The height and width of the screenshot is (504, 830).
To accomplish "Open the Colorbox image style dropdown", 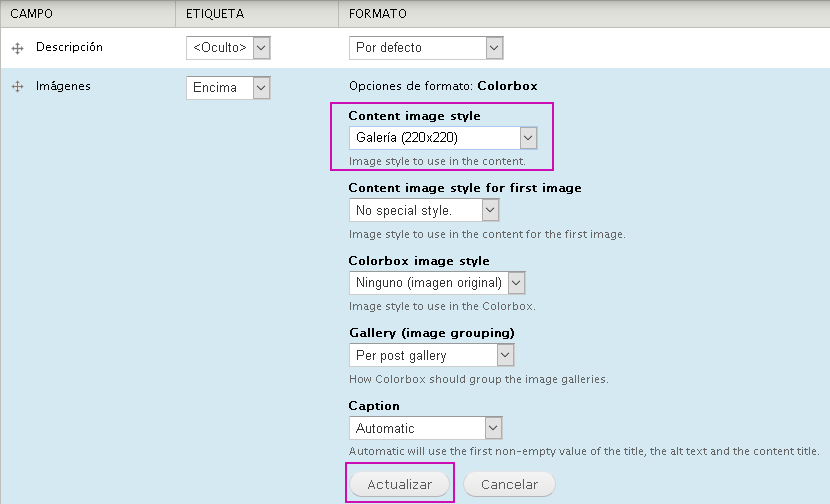I will 437,283.
